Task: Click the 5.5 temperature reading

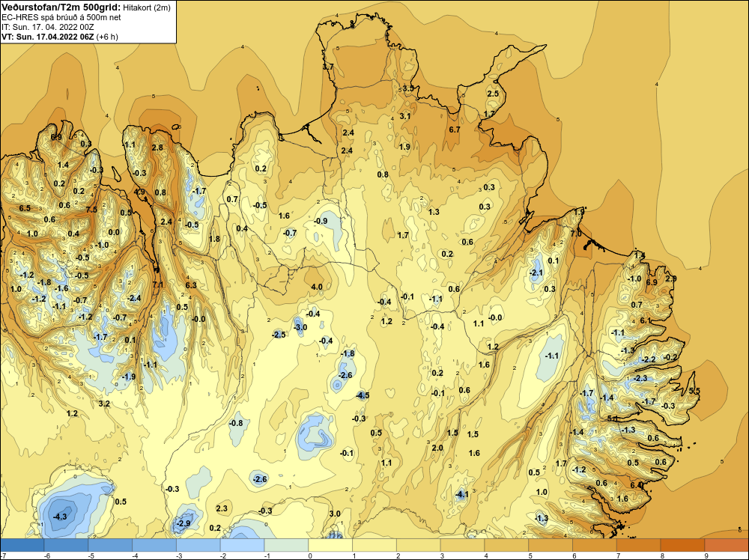Action: coord(694,391)
